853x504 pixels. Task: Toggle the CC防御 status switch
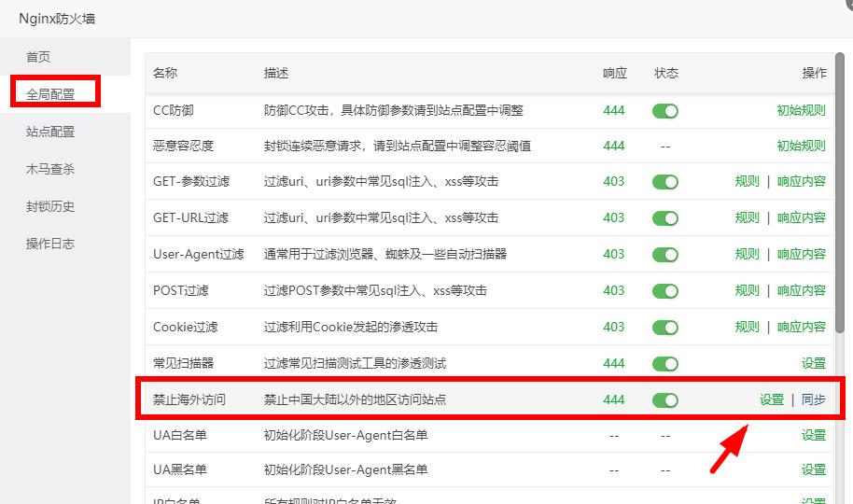tap(665, 111)
